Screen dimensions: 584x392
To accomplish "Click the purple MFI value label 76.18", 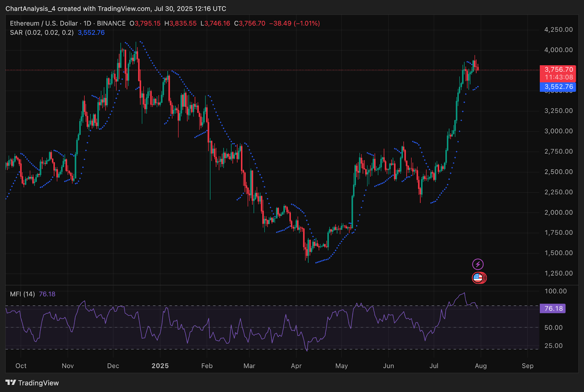I will pos(553,308).
